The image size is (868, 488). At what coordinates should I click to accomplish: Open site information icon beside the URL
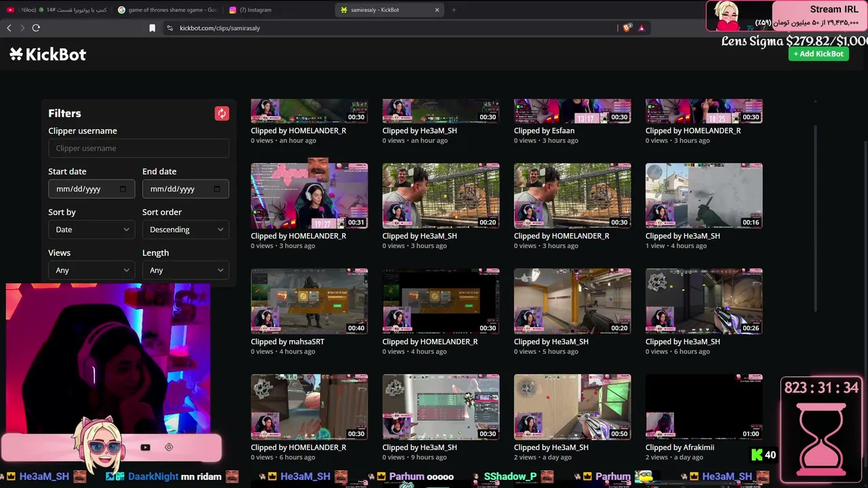[x=170, y=28]
